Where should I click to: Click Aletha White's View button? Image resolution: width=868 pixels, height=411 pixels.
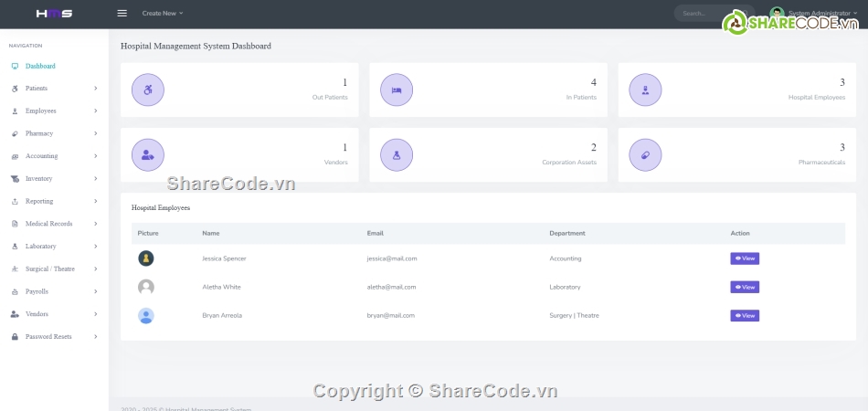(x=745, y=287)
